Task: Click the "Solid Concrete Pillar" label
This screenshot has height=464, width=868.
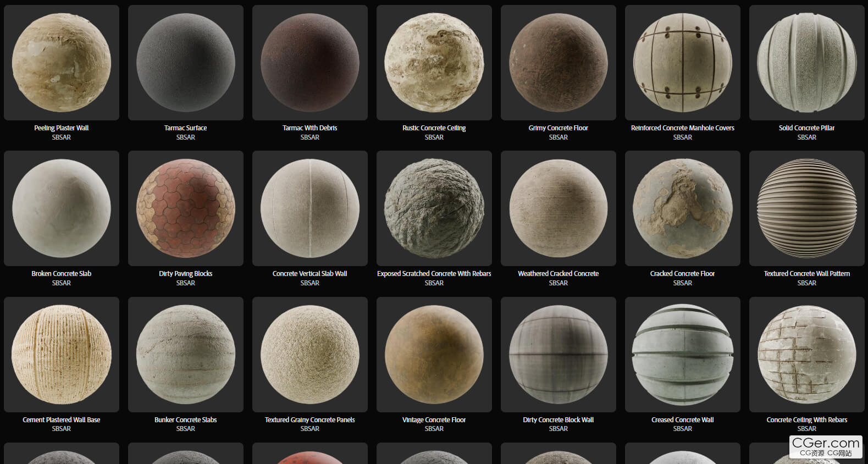Action: pos(807,128)
